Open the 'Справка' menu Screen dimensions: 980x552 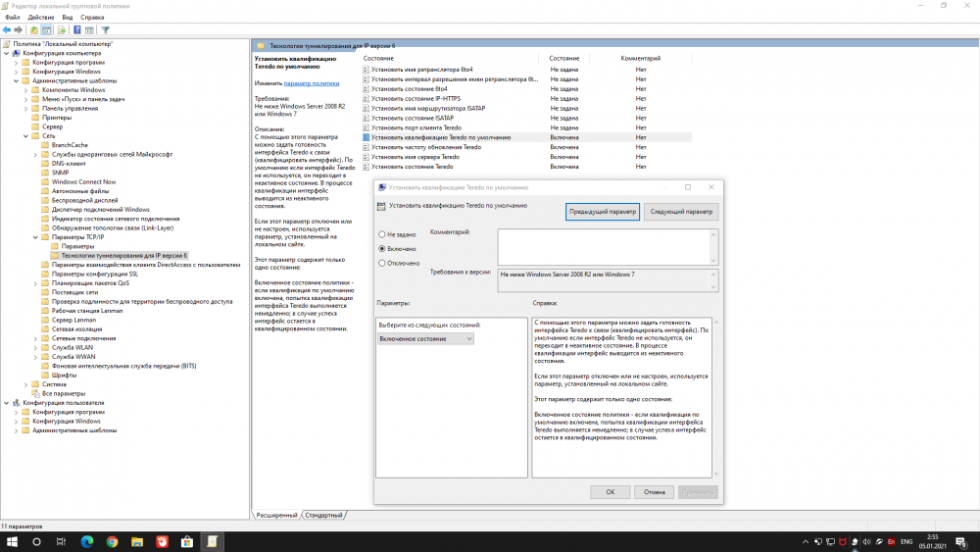[92, 18]
